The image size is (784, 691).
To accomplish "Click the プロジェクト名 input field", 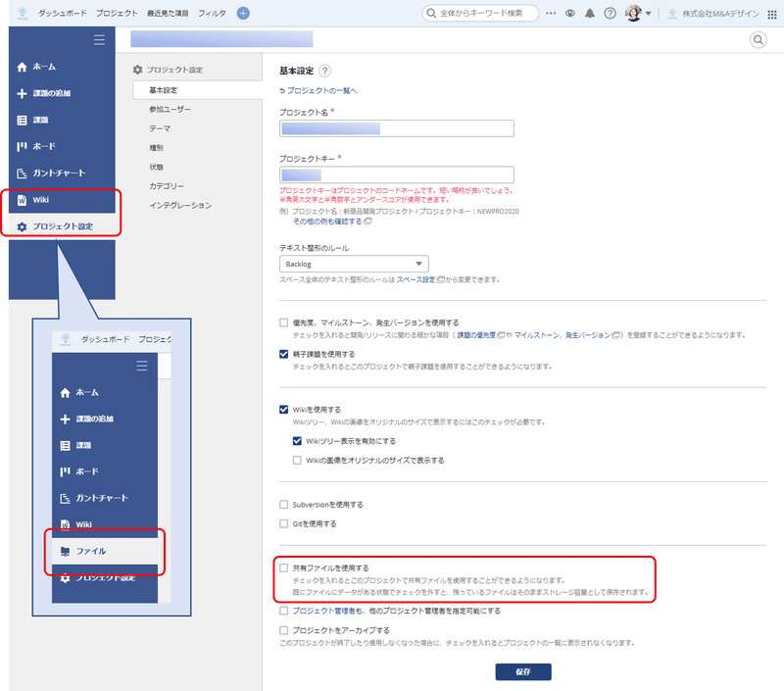I will coord(397,128).
